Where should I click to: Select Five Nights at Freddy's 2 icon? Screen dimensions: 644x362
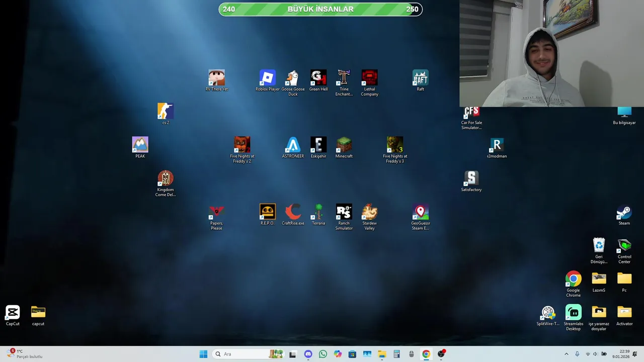[x=242, y=150]
